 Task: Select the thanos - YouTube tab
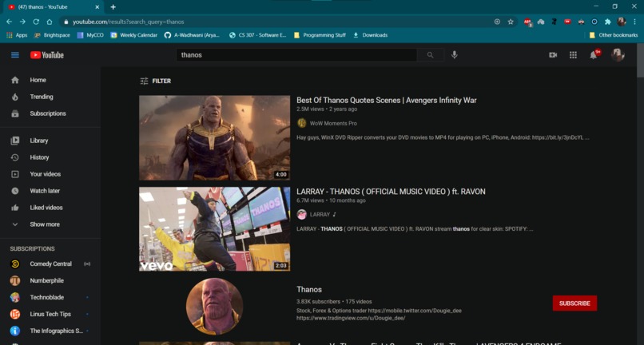(x=53, y=7)
